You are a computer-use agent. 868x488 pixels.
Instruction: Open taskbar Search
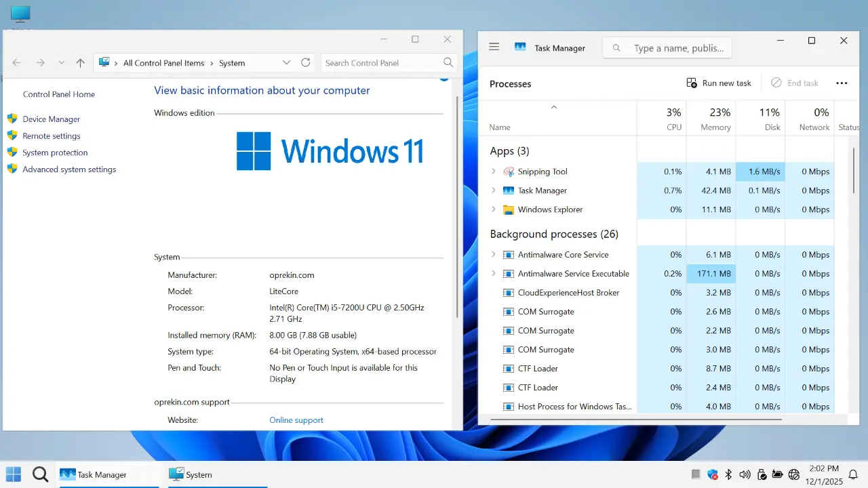click(x=41, y=474)
